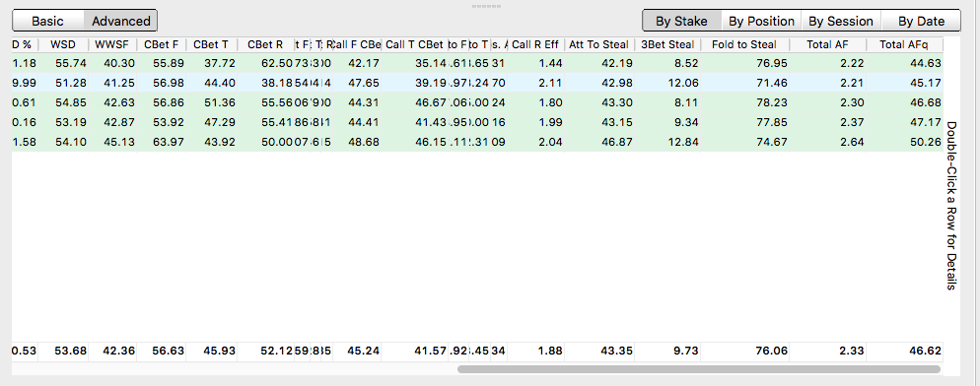The height and width of the screenshot is (386, 980).
Task: Click the WWSF cell 45.13
Action: click(x=111, y=142)
